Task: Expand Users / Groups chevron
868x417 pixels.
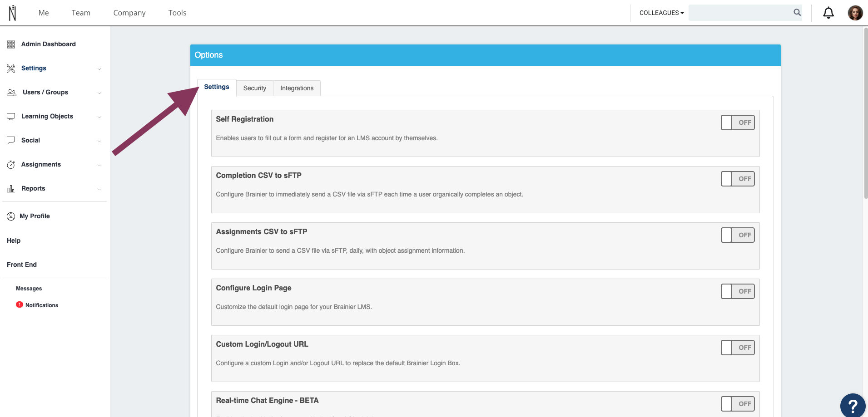Action: 99,93
